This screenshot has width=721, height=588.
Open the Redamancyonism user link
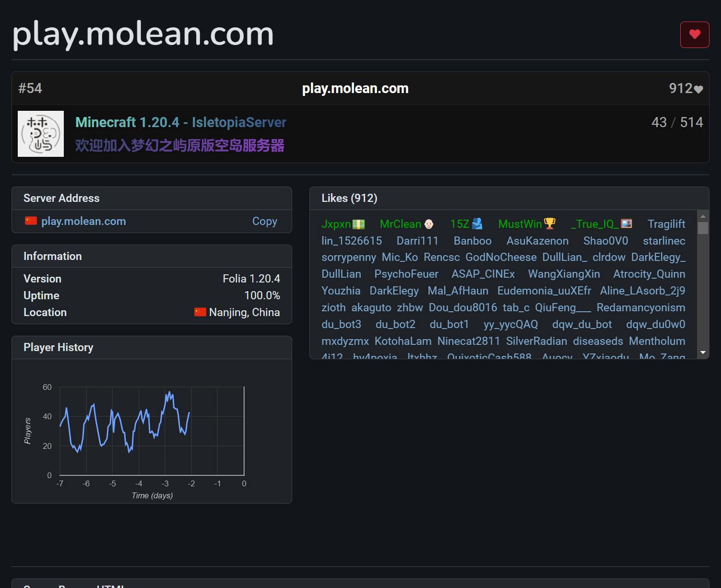click(641, 307)
